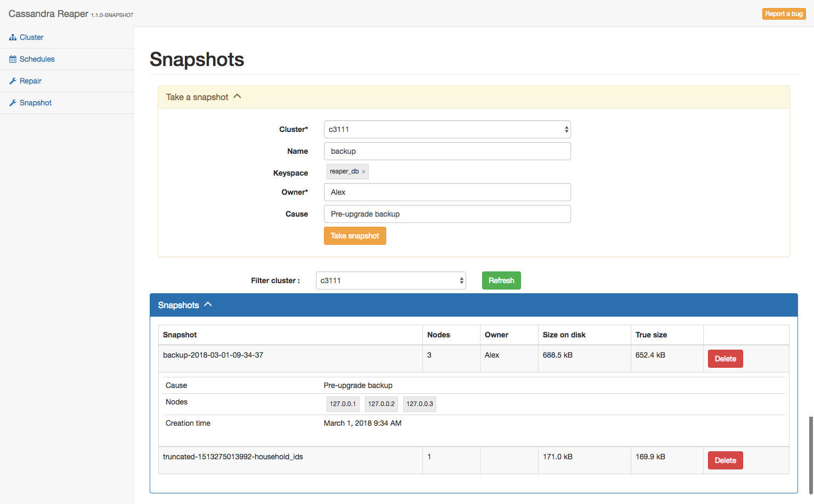Click node tag 127.0.0.1

343,404
